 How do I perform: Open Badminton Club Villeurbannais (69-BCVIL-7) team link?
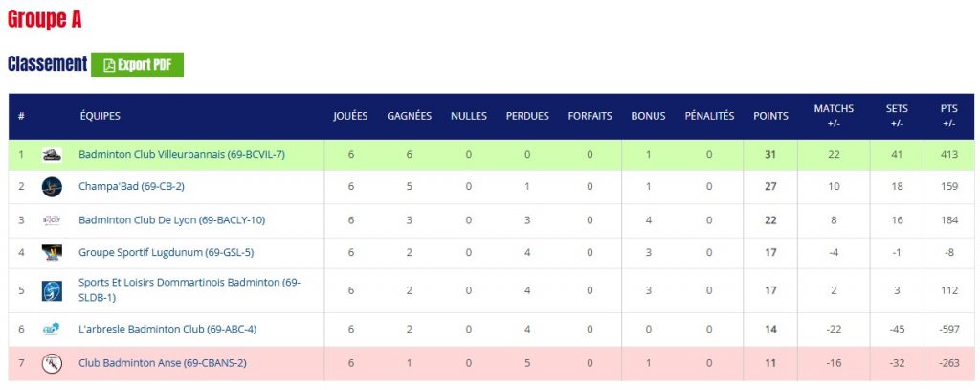click(182, 154)
